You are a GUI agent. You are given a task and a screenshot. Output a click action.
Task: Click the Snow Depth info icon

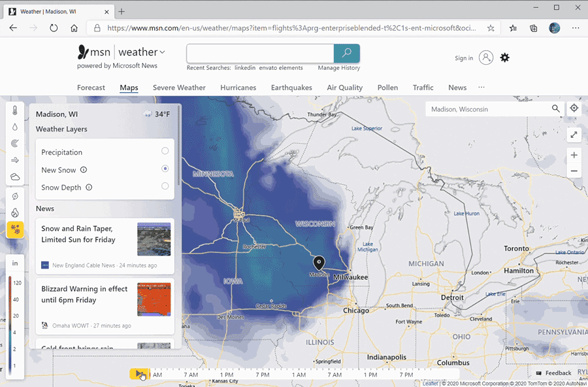[x=89, y=187]
